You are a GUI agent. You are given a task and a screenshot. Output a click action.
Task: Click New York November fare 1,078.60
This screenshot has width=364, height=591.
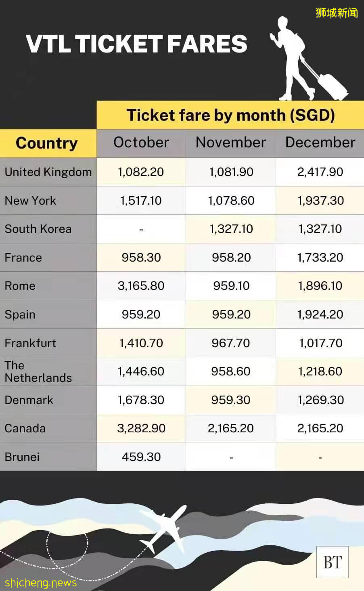[x=231, y=201]
